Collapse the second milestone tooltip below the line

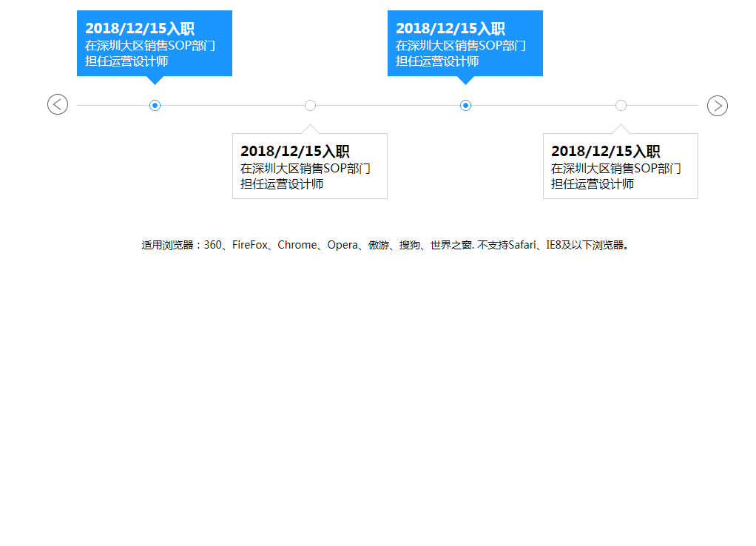click(310, 166)
